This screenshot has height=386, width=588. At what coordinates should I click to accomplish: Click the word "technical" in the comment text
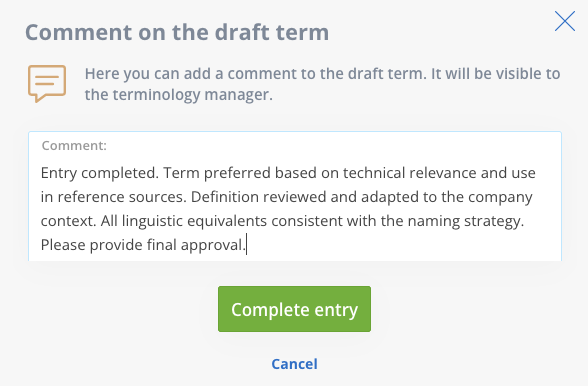coord(374,173)
